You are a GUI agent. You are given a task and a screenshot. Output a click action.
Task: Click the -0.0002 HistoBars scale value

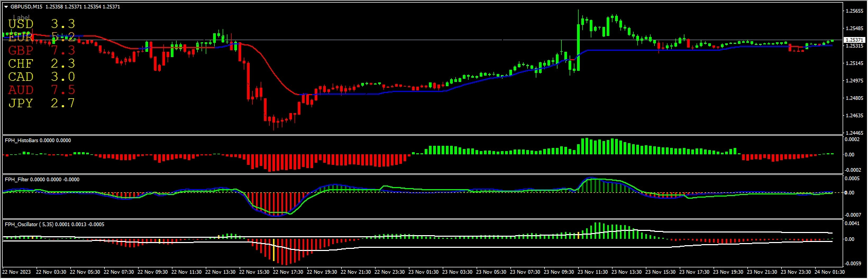point(852,170)
